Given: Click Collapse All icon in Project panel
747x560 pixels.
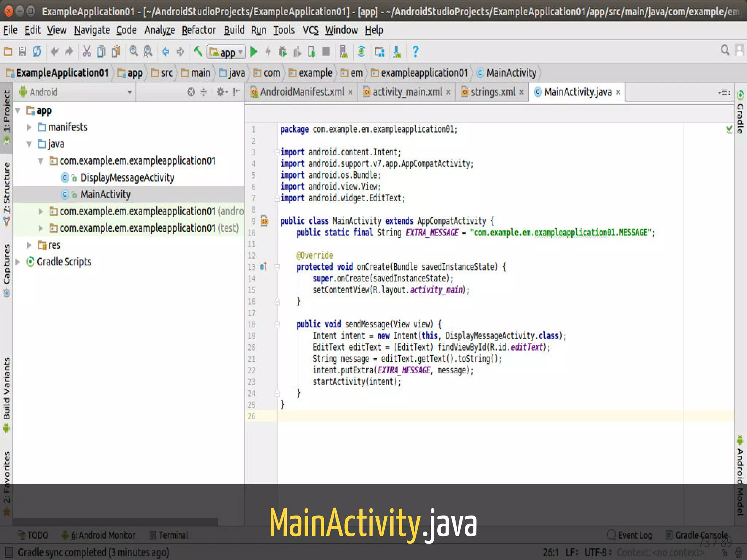Looking at the screenshot, I should [204, 92].
